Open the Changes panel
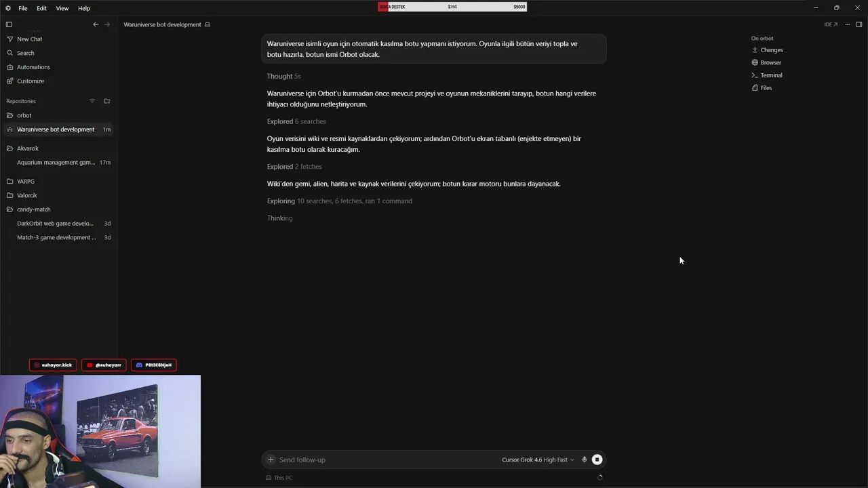 pos(767,50)
